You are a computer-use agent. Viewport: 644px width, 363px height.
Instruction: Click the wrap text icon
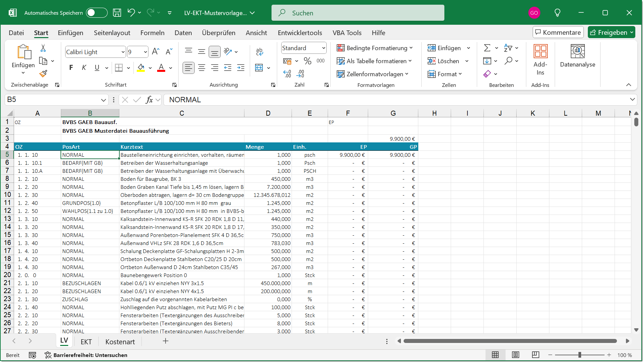click(x=259, y=51)
